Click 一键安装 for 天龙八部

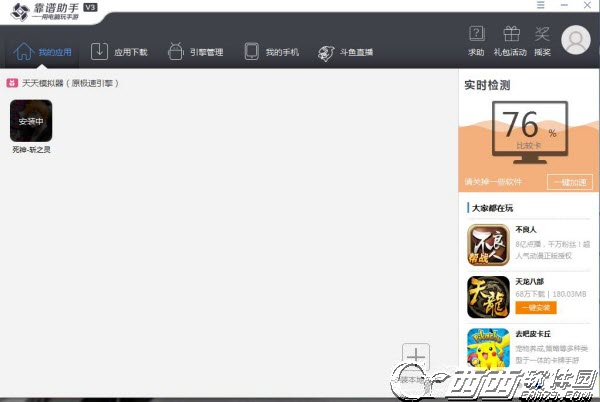(x=536, y=308)
